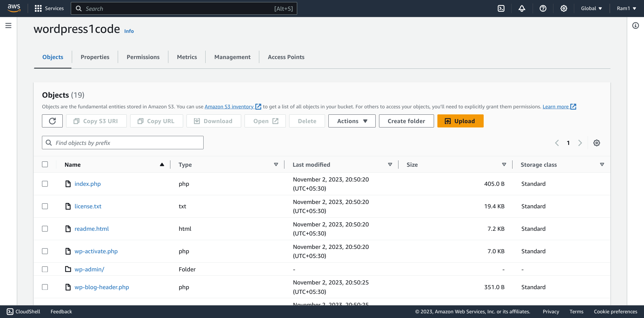Click the orange Upload button
The image size is (644, 318).
(460, 121)
